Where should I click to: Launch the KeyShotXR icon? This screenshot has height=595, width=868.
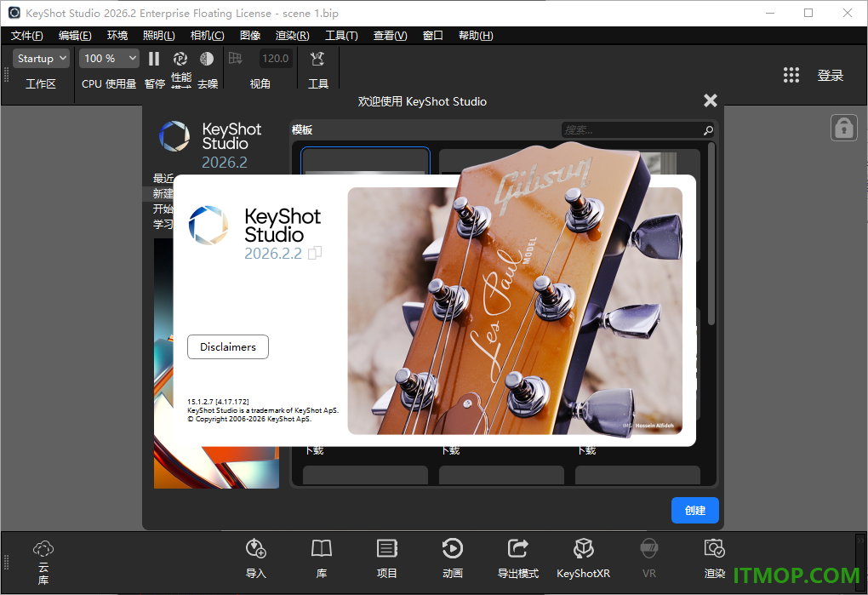click(x=584, y=548)
